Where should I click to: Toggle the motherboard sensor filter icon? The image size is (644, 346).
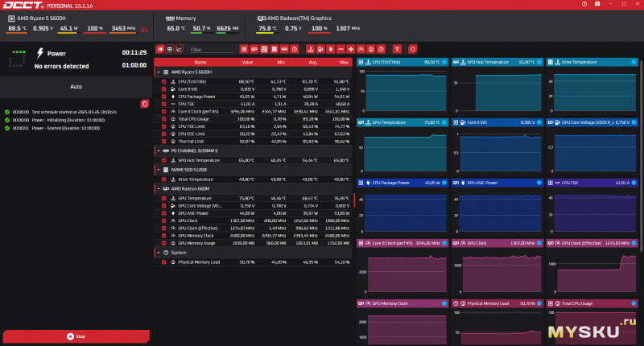264,49
